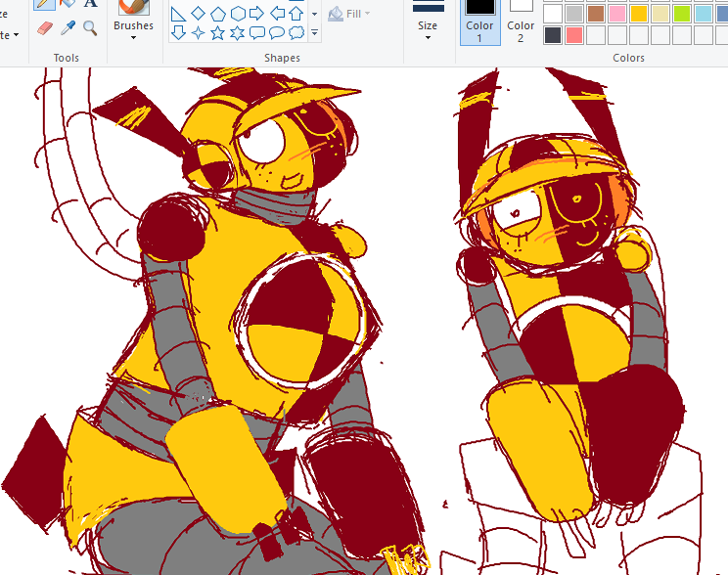Pick the dark slate custom color swatch
The image size is (728, 575).
point(553,35)
